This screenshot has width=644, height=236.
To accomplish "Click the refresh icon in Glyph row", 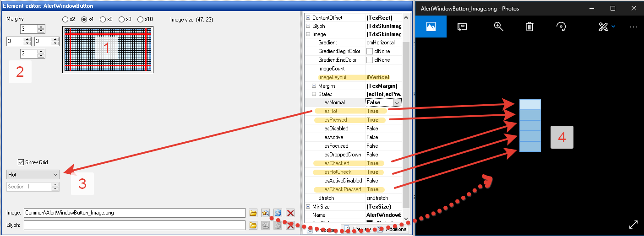I will tap(278, 225).
